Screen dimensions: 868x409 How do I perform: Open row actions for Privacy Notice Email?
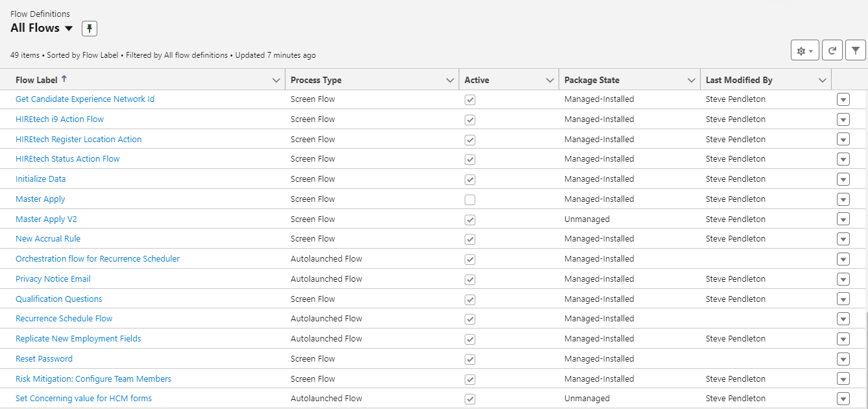(x=843, y=279)
